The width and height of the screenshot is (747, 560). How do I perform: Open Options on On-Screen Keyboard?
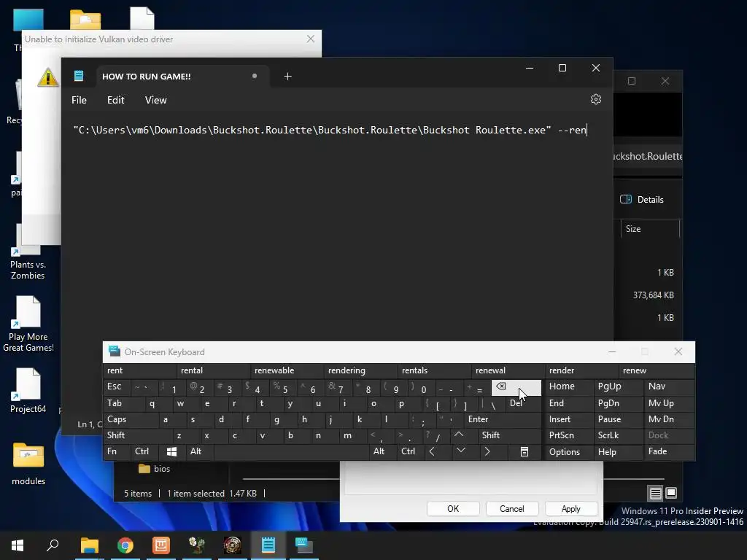[569, 451]
